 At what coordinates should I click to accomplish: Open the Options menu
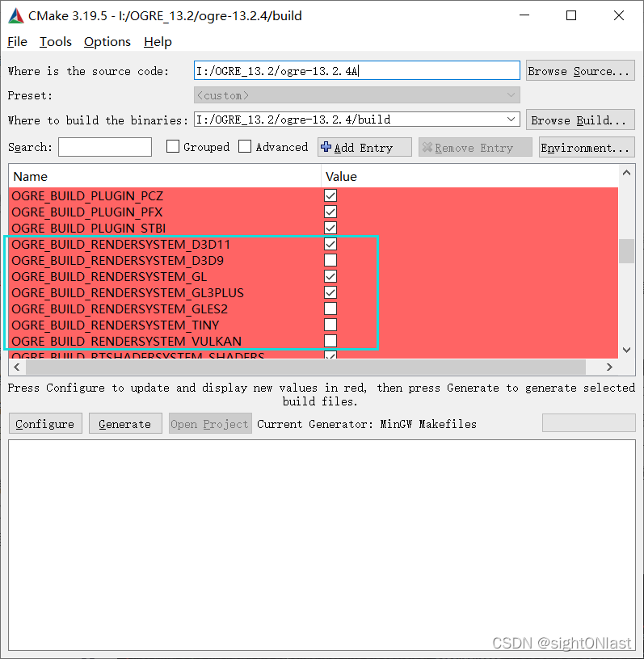[x=107, y=42]
